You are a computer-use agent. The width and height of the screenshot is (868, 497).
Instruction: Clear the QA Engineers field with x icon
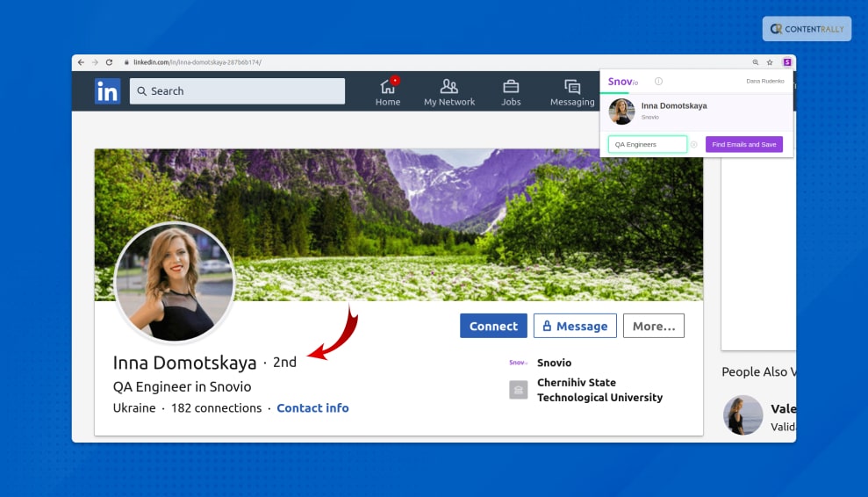point(693,144)
